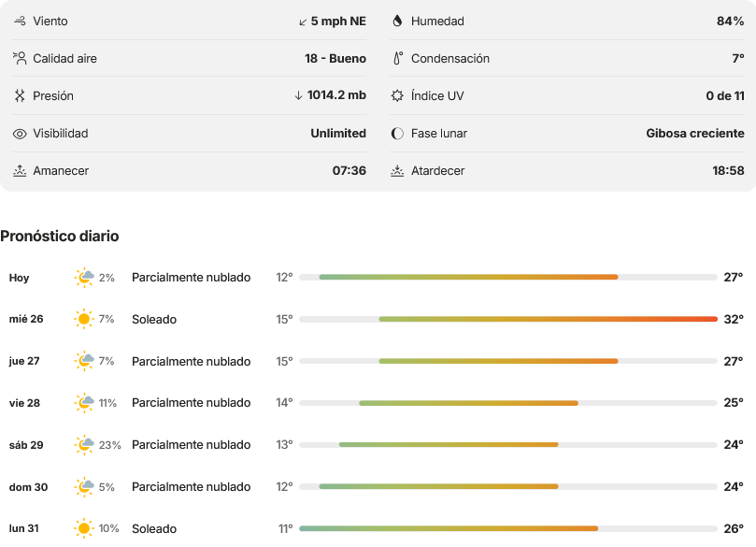Image resolution: width=756 pixels, height=547 pixels.
Task: Click the 18 - Bueno air quality value
Action: point(335,58)
